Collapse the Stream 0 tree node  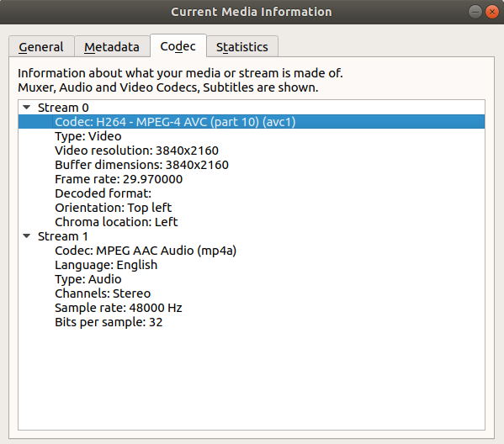click(27, 108)
